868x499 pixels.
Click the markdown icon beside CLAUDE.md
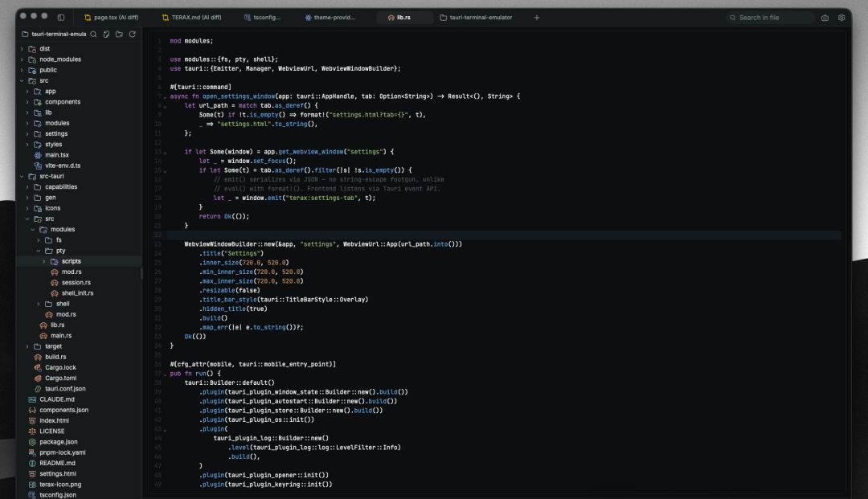(32, 399)
